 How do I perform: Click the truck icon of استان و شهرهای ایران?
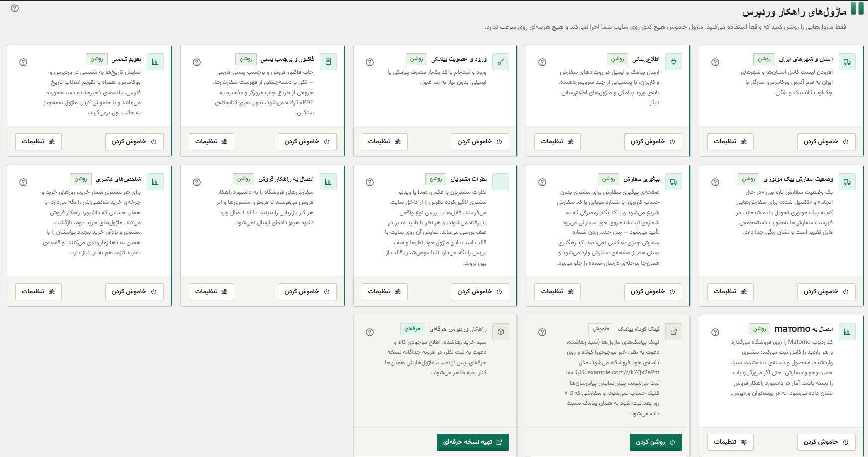coord(847,62)
